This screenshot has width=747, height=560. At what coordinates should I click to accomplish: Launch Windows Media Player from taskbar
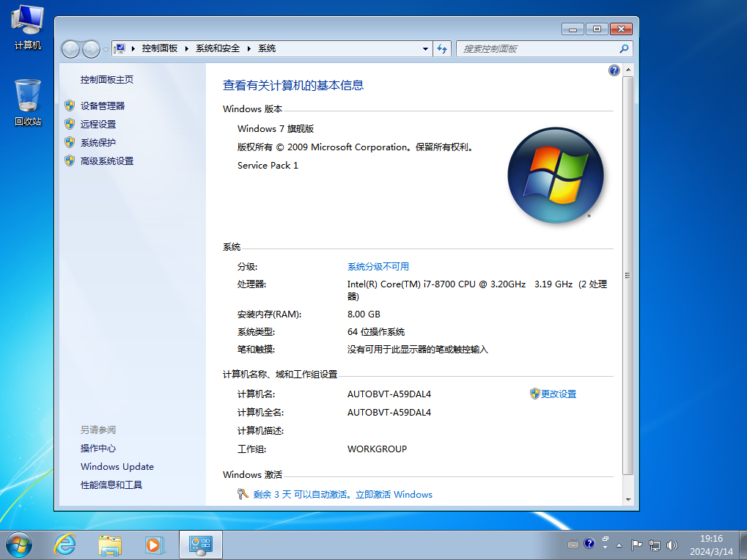coord(154,545)
